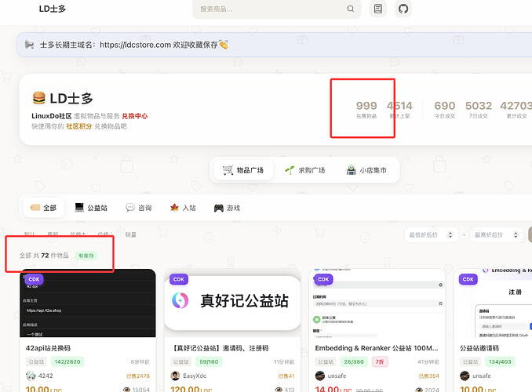Open the GitHub icon in header

403,9
